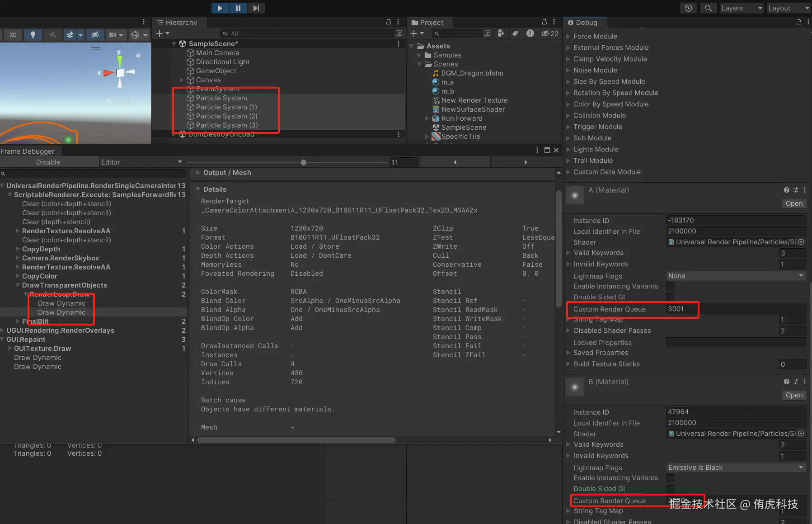This screenshot has width=812, height=524.
Task: Open help for the B (Material) component
Action: [787, 382]
